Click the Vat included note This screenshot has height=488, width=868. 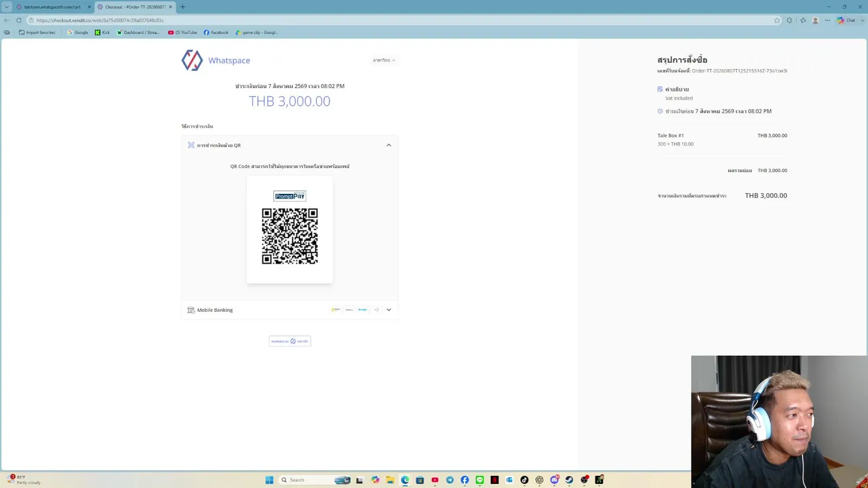[x=679, y=98]
